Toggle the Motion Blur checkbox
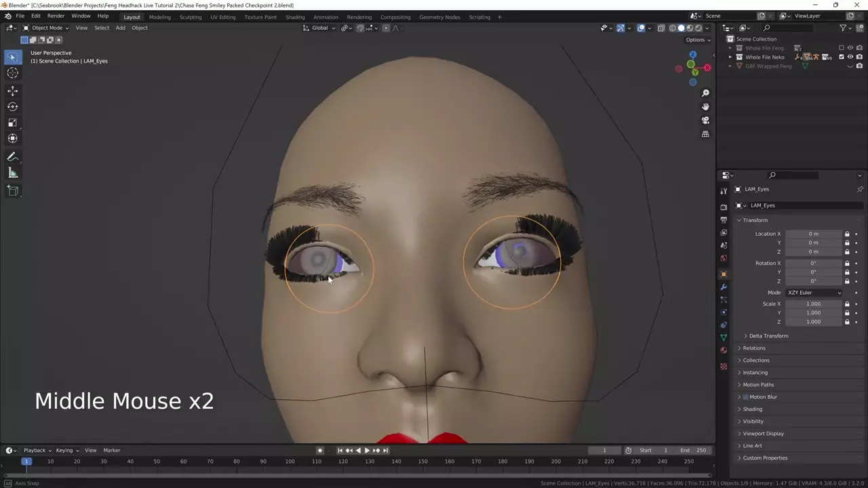This screenshot has height=488, width=868. 745,397
